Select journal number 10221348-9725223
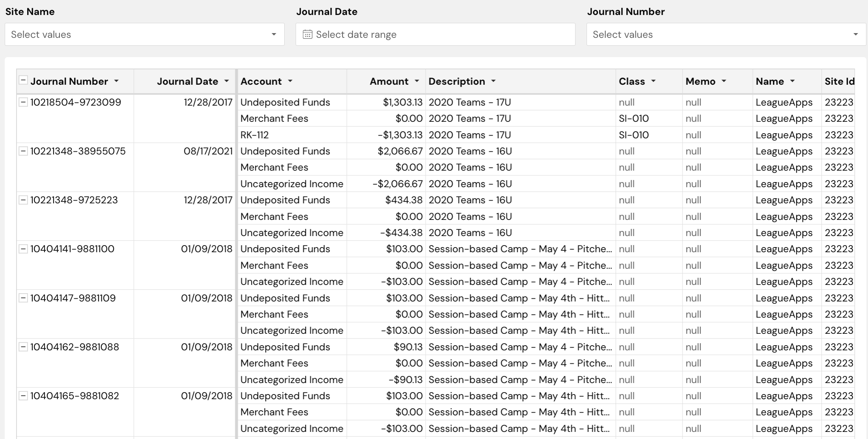This screenshot has width=868, height=439. click(75, 200)
